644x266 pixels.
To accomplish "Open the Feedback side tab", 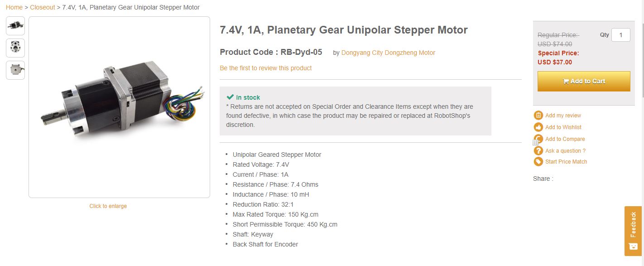I will pos(633,231).
